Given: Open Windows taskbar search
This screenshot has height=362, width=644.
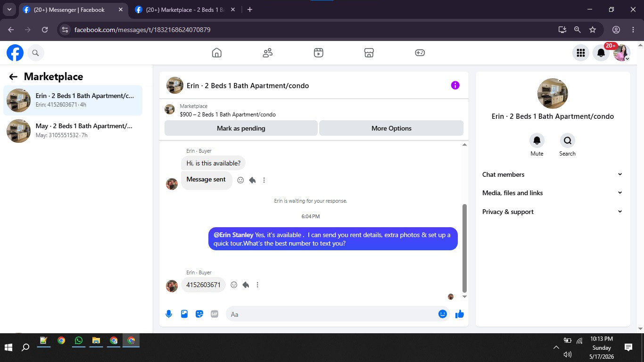Looking at the screenshot, I should pyautogui.click(x=26, y=347).
